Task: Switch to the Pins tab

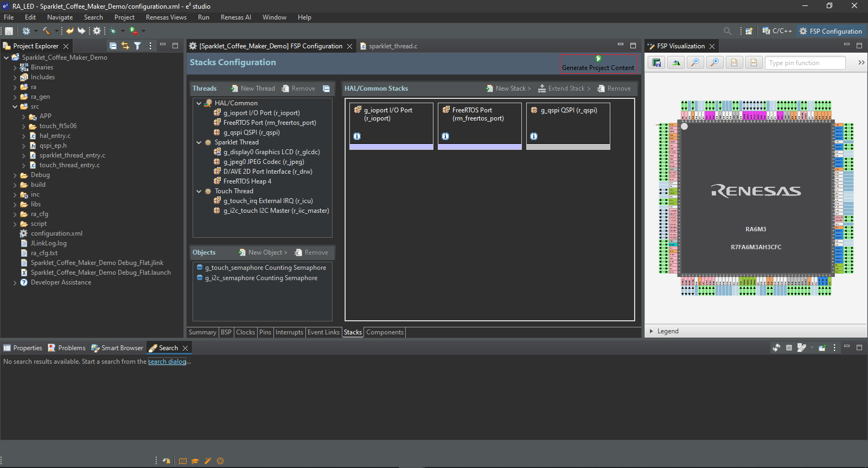Action: pyautogui.click(x=265, y=332)
